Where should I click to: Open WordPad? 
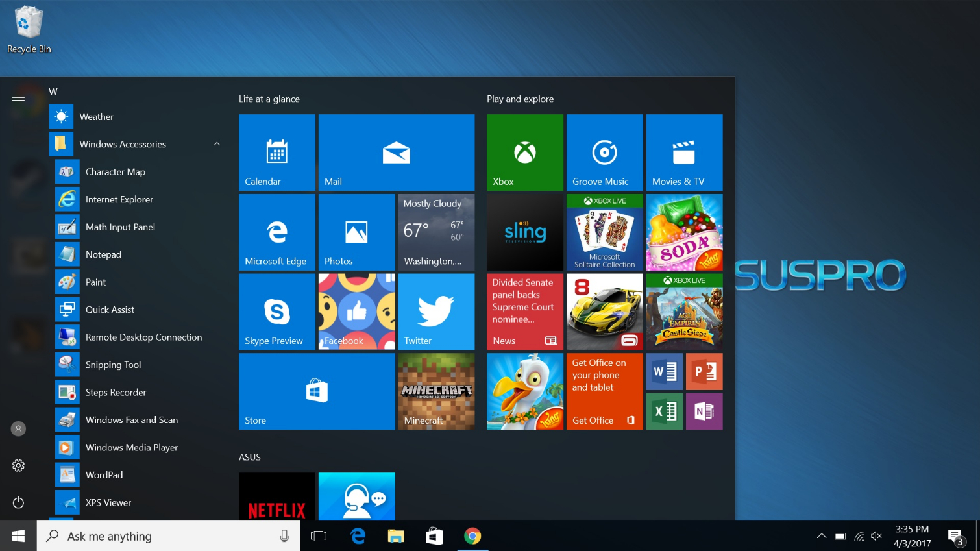click(x=138, y=475)
